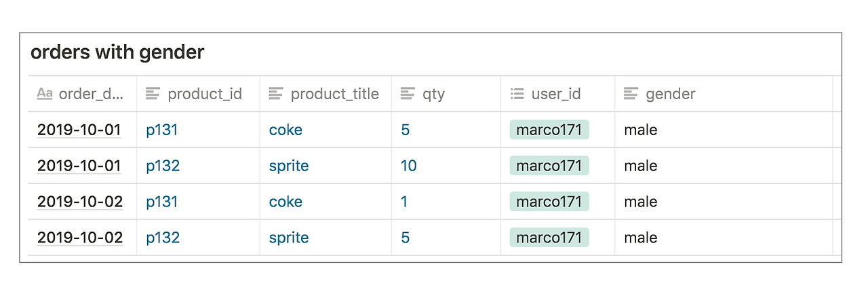Click the text icon beside gender header
This screenshot has height=294, width=868.
631,94
